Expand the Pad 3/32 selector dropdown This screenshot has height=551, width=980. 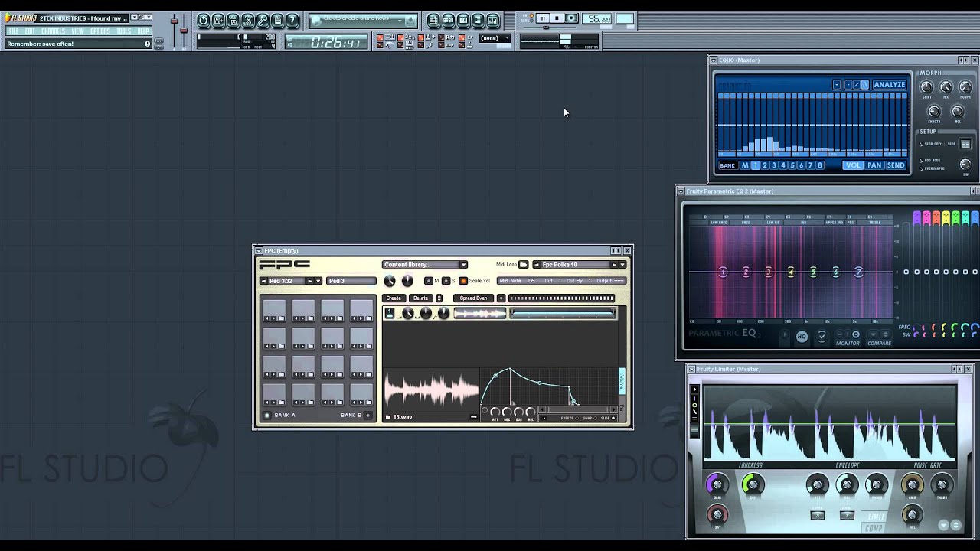coord(318,281)
